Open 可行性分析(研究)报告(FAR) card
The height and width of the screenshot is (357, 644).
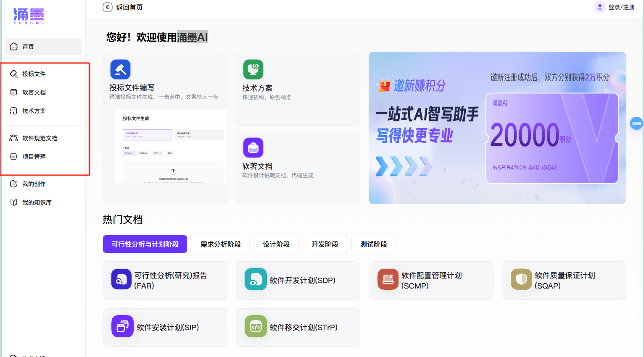(165, 281)
